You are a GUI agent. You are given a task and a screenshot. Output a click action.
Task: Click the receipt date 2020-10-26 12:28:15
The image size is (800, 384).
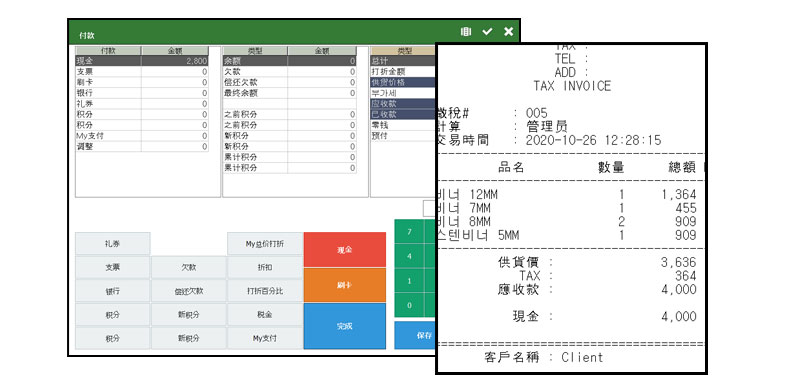pos(593,140)
